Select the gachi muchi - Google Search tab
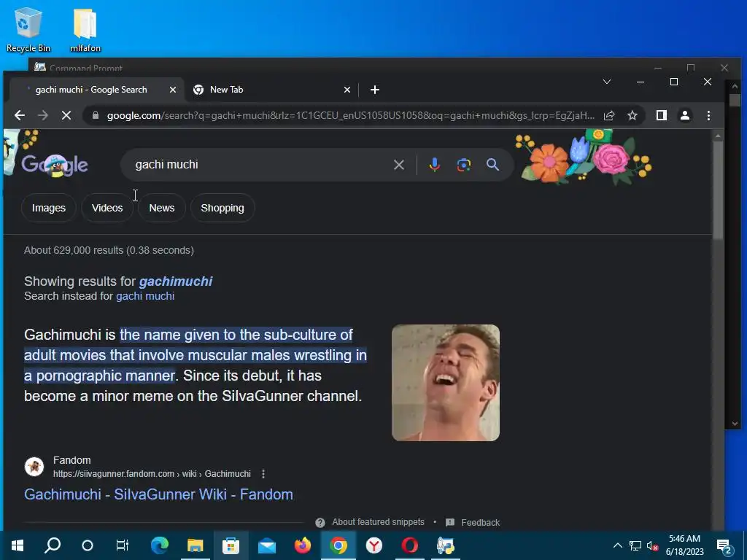Screen dimensions: 747x560 (96, 90)
